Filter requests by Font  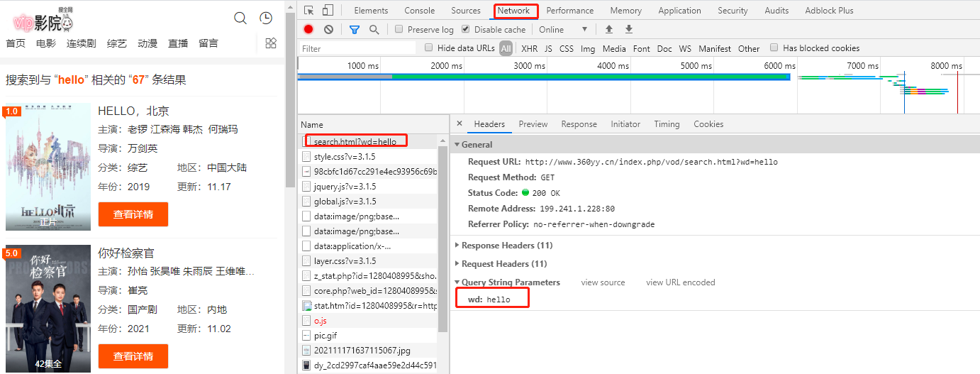642,48
